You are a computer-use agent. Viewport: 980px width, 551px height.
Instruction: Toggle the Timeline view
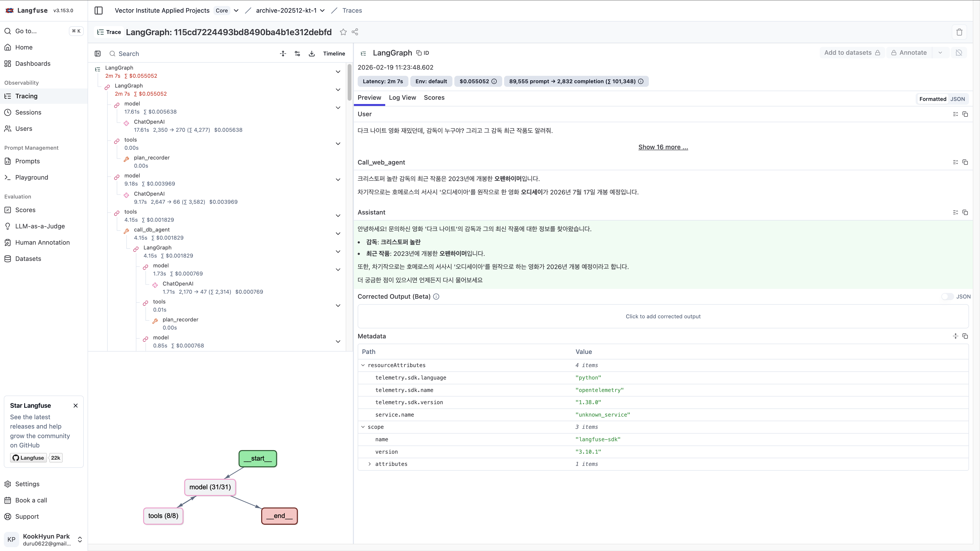coord(334,54)
